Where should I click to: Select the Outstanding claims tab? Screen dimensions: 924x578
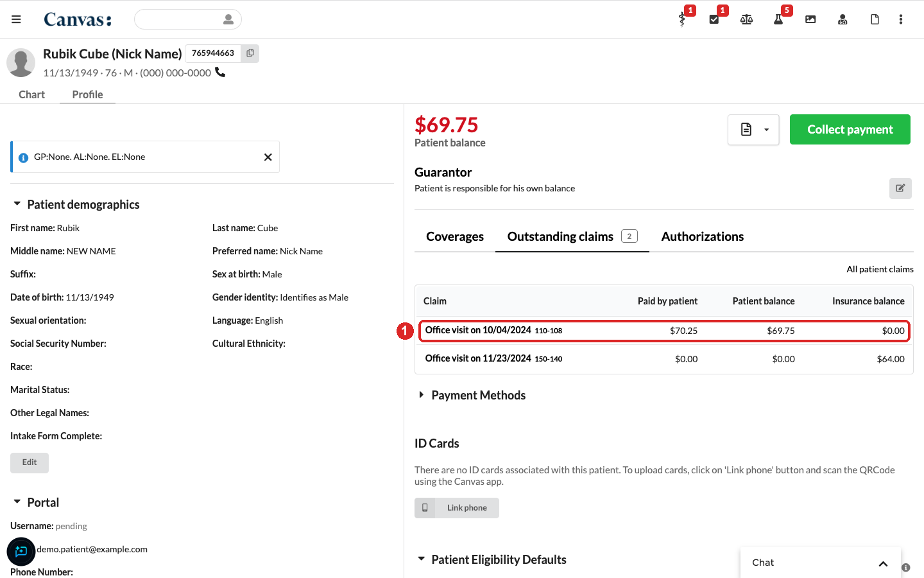pyautogui.click(x=572, y=236)
